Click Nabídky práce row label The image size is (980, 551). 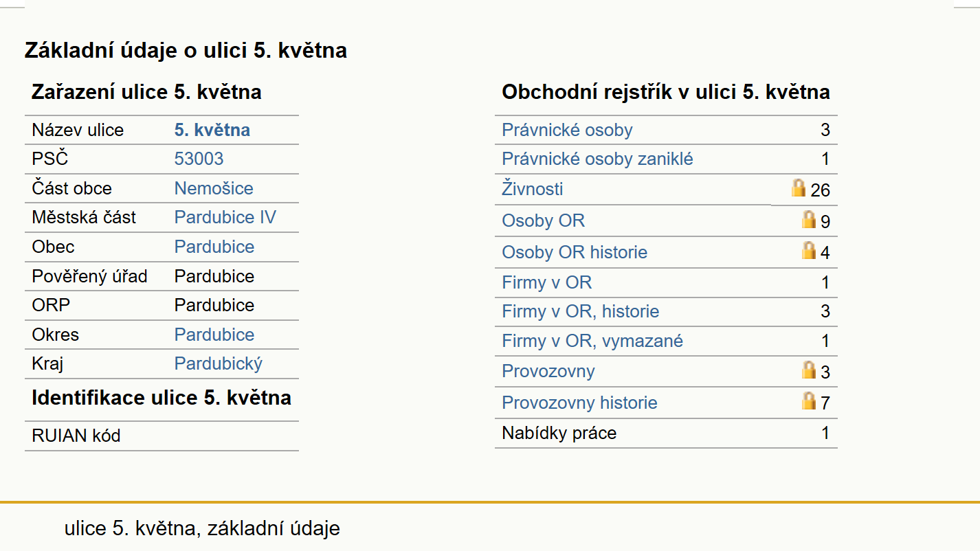pyautogui.click(x=559, y=433)
